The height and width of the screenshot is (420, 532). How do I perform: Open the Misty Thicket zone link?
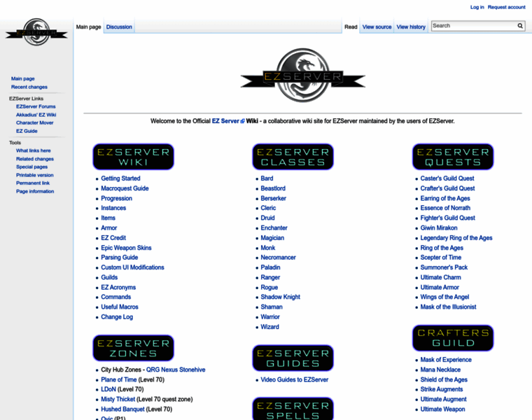pos(118,399)
